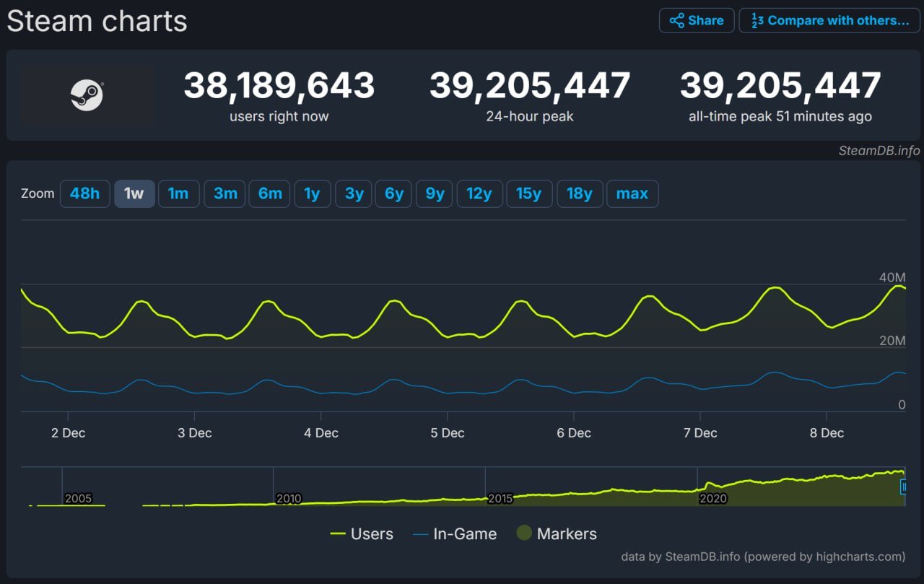Click the 40M axis label
The height and width of the screenshot is (584, 924).
892,278
